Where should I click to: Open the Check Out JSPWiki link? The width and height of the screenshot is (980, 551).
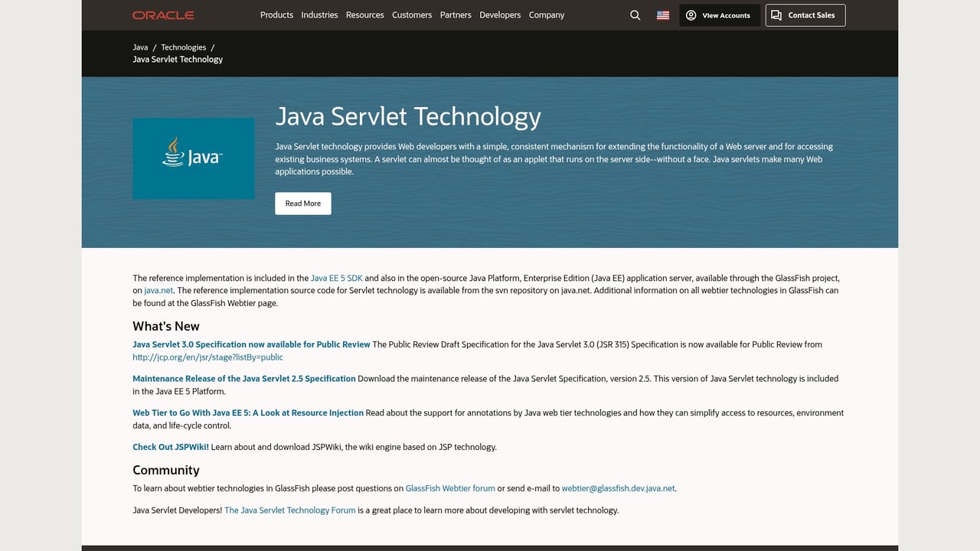170,447
